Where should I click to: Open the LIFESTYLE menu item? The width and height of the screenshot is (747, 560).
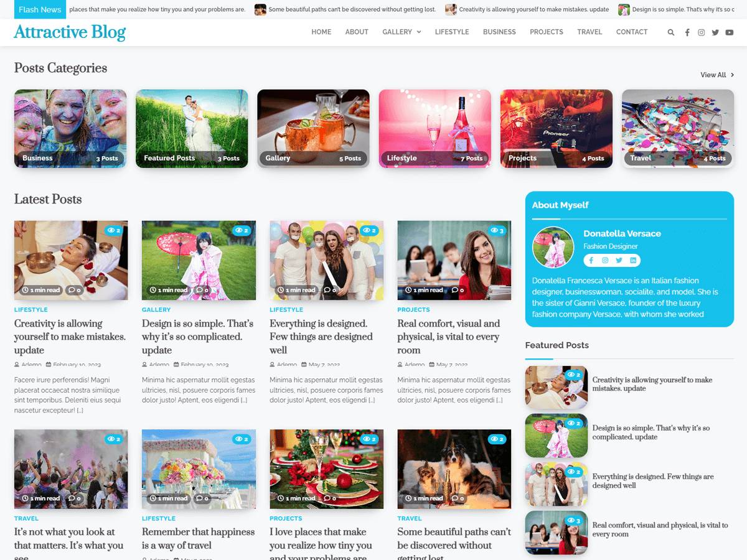point(452,32)
